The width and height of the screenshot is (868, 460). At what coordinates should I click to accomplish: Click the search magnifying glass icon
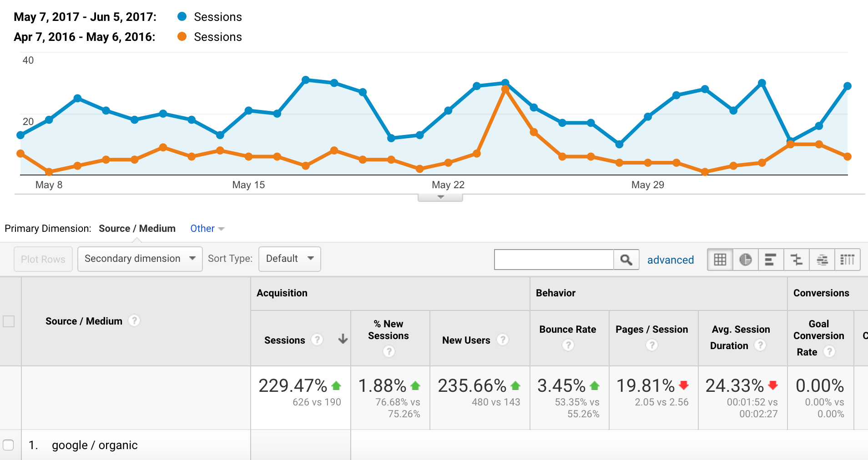coord(626,259)
